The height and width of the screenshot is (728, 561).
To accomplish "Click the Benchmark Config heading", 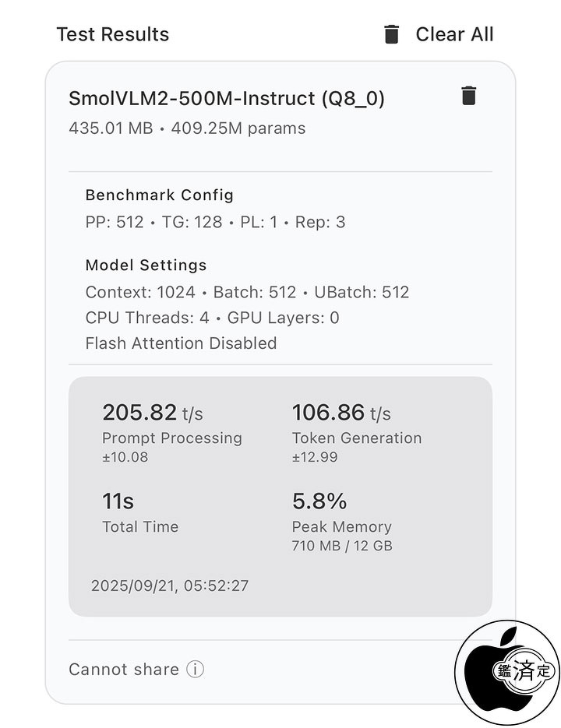I will (160, 195).
